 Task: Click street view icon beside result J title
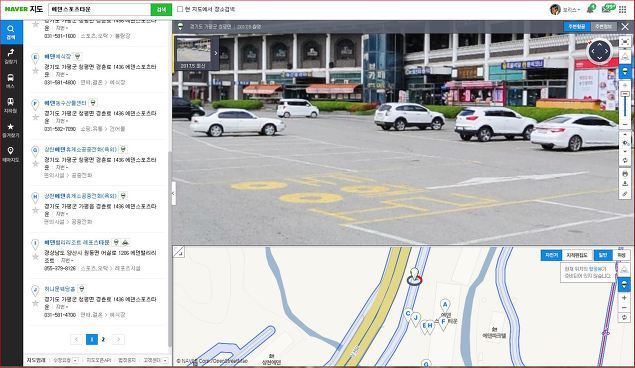82,289
